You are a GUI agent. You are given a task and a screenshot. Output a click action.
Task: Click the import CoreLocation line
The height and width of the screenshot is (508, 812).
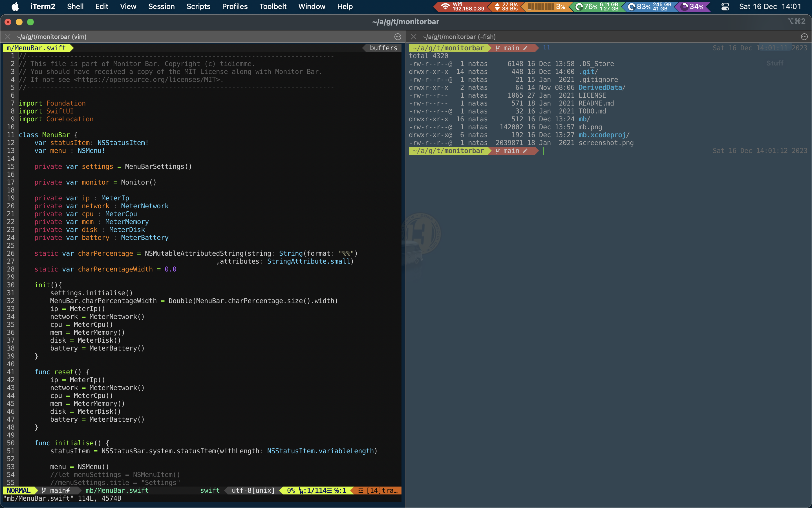pos(56,119)
